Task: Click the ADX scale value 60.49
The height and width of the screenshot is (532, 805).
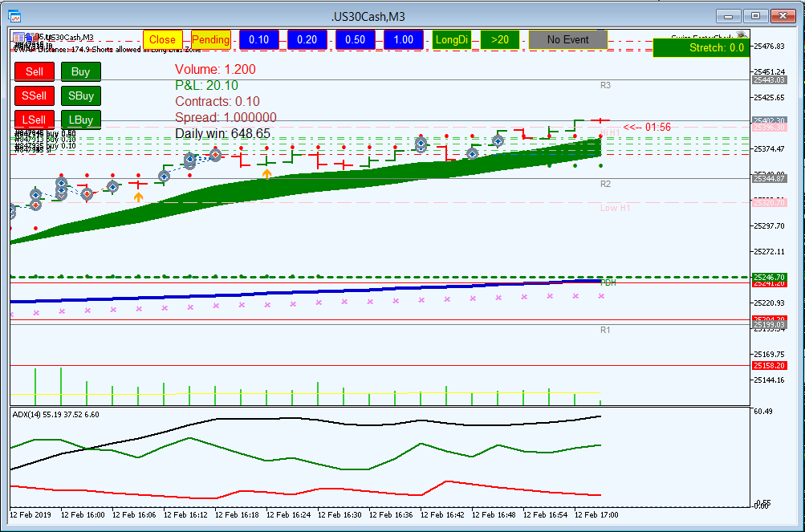Action: [764, 412]
